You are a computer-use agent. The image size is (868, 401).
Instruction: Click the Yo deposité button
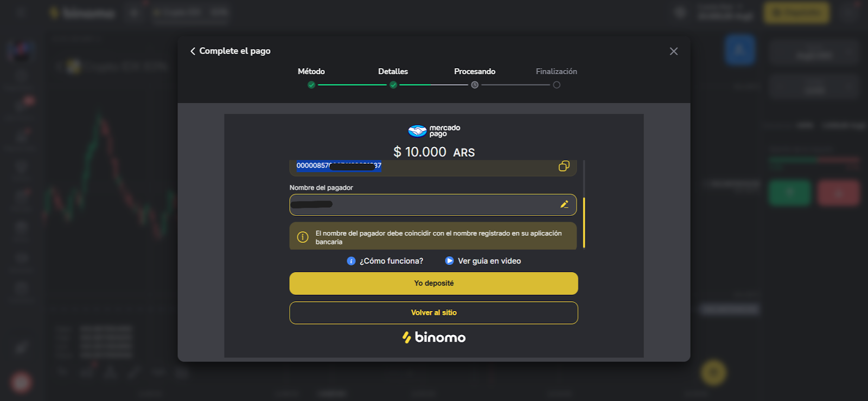pos(433,283)
